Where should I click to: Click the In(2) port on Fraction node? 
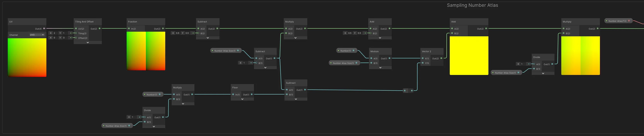(129, 29)
